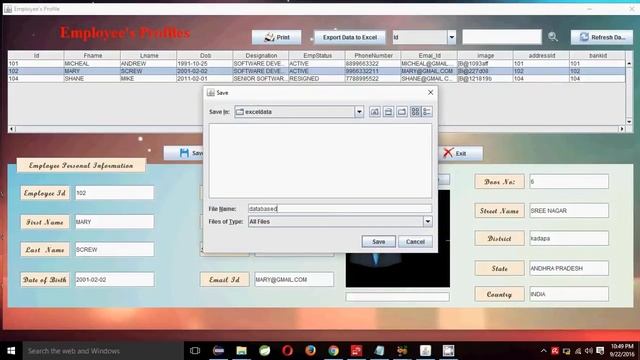Screen dimensions: 640x360
Task: Open the Windows Start menu
Action: (x=11, y=351)
